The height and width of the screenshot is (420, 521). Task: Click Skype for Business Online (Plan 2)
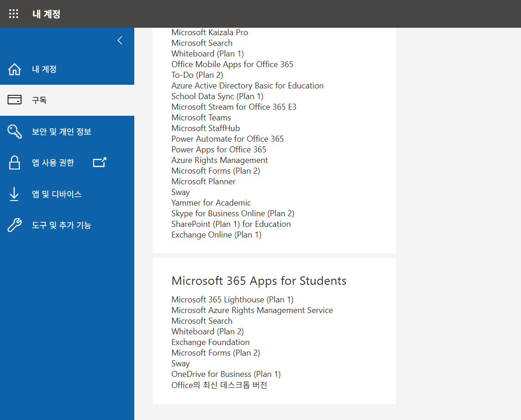pos(233,213)
